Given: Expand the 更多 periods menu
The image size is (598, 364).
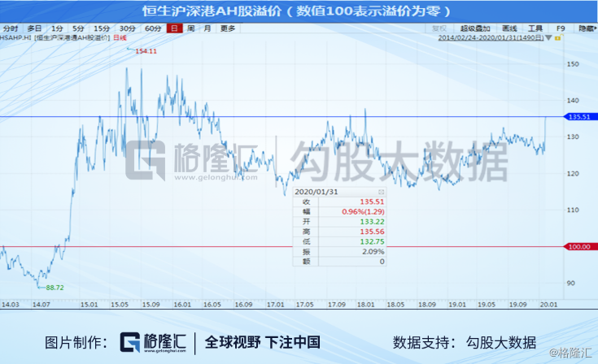Looking at the screenshot, I should coord(228,28).
